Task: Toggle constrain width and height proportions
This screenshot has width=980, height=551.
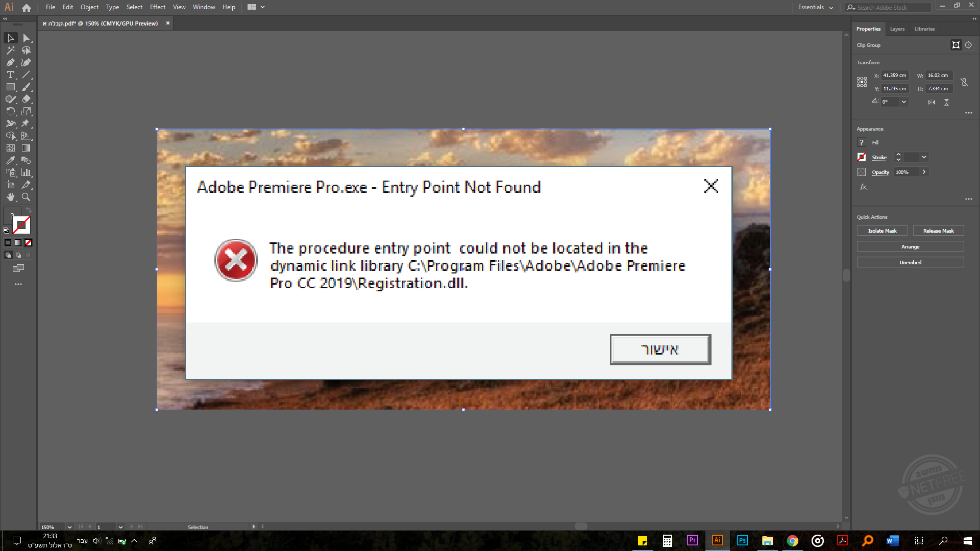Action: tap(964, 82)
